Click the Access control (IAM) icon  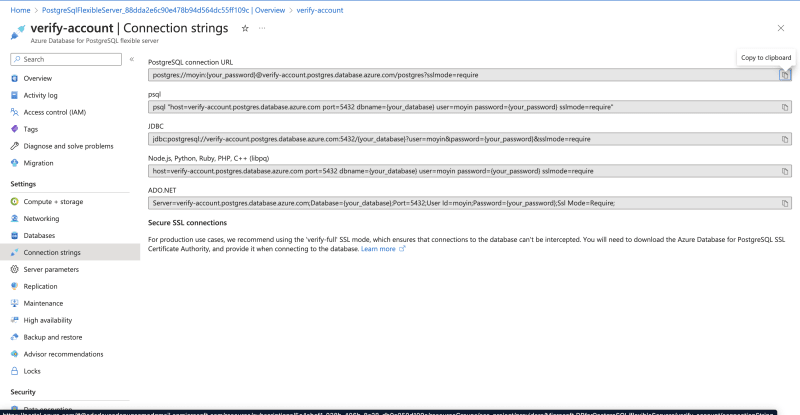pyautogui.click(x=14, y=112)
